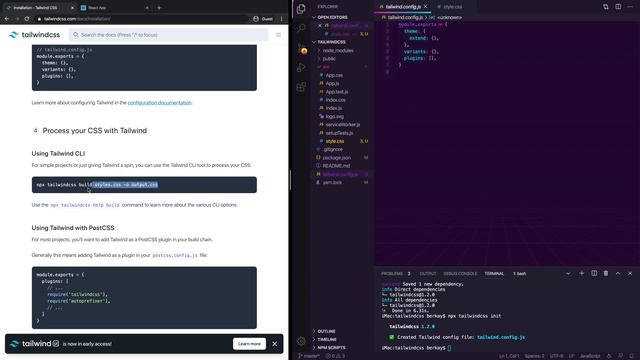Click the master branch in status bar
Image resolution: width=640 pixels, height=360 pixels.
click(x=309, y=356)
